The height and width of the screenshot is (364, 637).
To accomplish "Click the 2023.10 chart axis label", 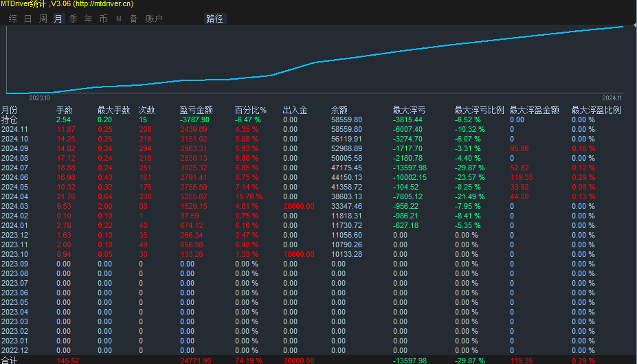I will point(39,98).
